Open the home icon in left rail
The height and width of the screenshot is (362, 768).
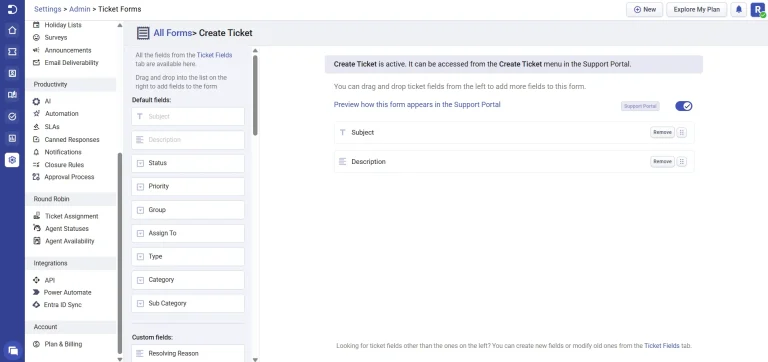12,30
